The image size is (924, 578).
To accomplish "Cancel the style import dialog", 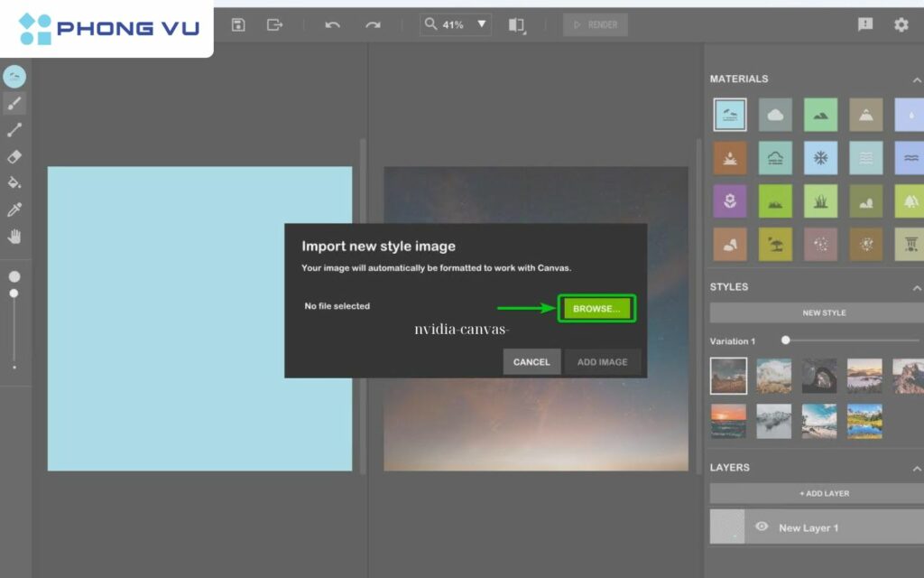I will (531, 361).
